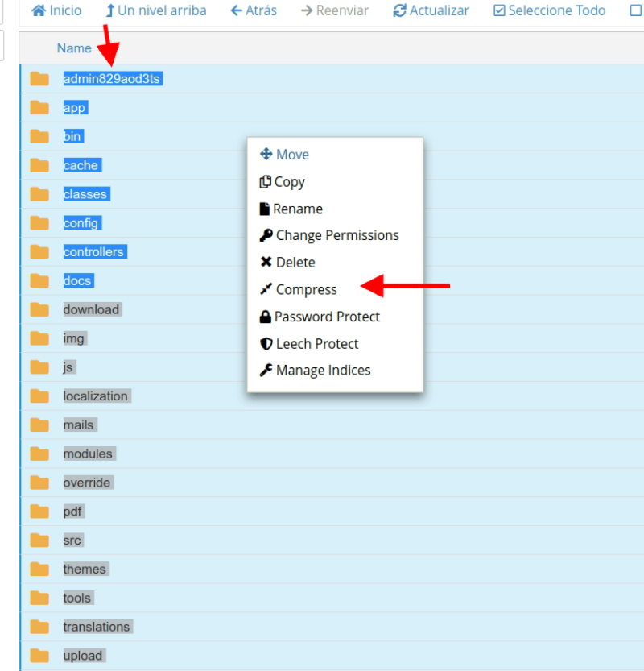Click the Rename file icon in the context menu
Image resolution: width=644 pixels, height=671 pixels.
(x=265, y=209)
